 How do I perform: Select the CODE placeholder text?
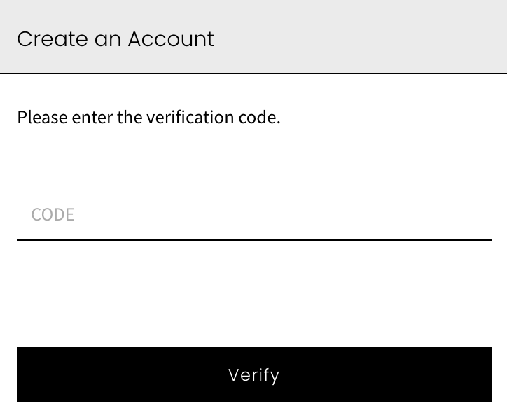coord(53,215)
